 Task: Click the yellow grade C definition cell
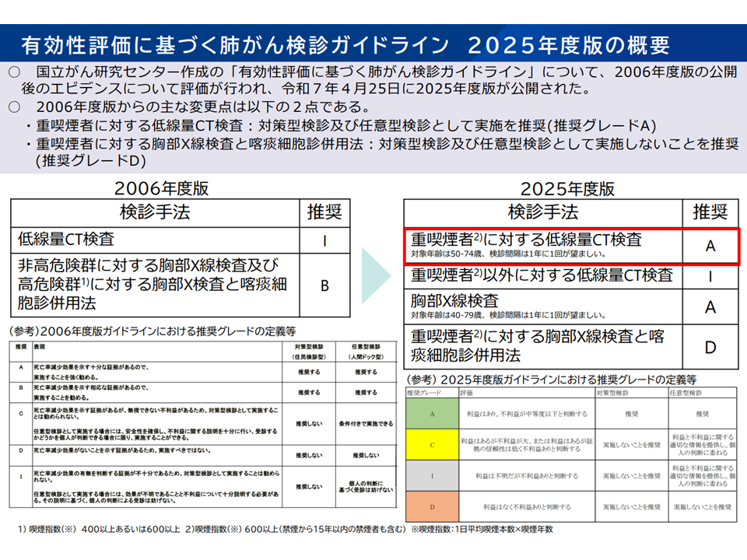tap(430, 444)
